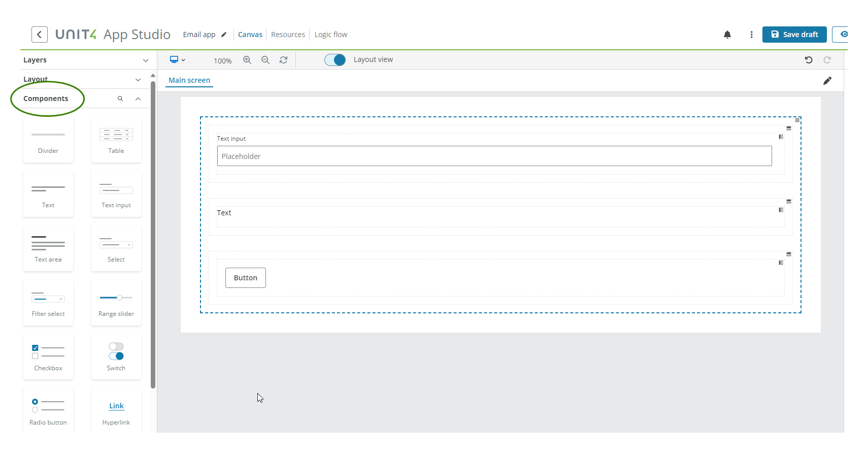
Task: Select the Switch component tile
Action: 116,357
